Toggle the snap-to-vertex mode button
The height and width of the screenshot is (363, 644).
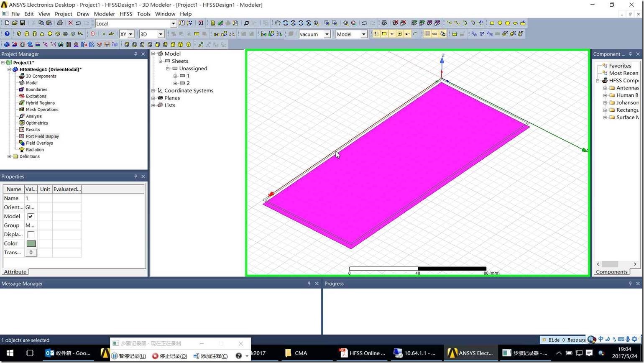[384, 34]
